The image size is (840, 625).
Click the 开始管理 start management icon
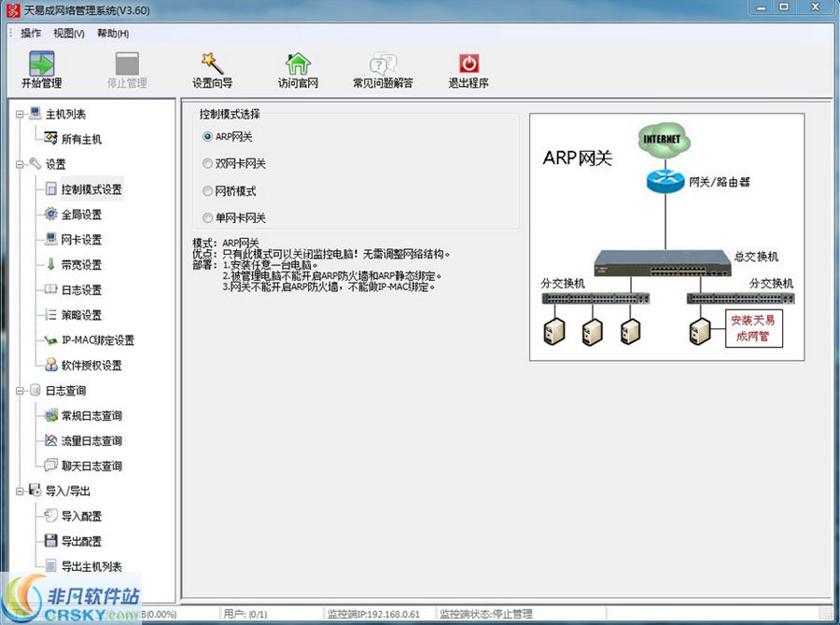tap(41, 64)
